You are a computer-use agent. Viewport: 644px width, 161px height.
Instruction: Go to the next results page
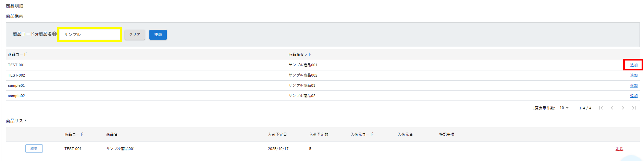coord(623,108)
